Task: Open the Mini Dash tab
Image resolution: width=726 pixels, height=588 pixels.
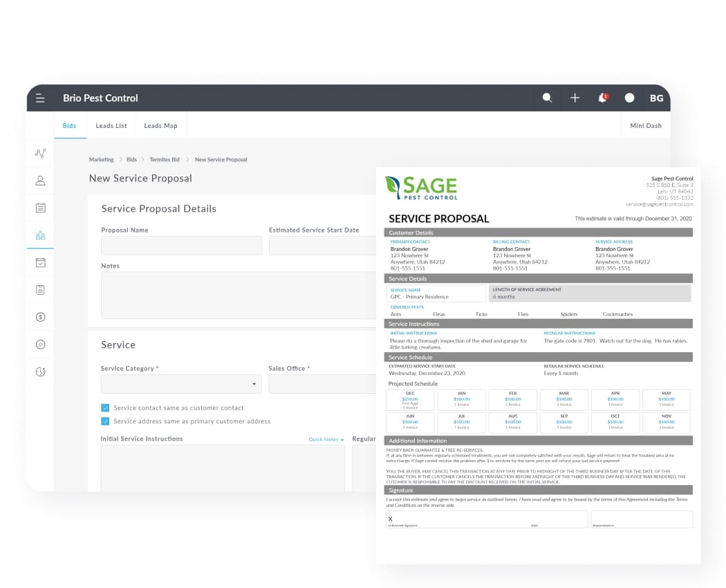Action: [x=645, y=126]
